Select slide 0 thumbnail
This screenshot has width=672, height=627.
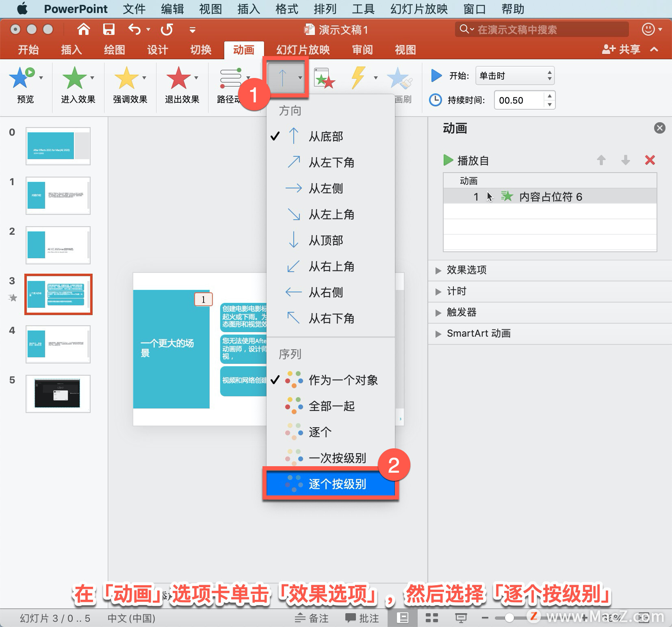click(58, 146)
